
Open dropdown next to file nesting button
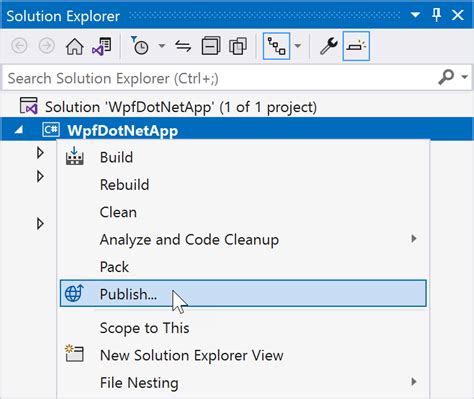point(298,46)
